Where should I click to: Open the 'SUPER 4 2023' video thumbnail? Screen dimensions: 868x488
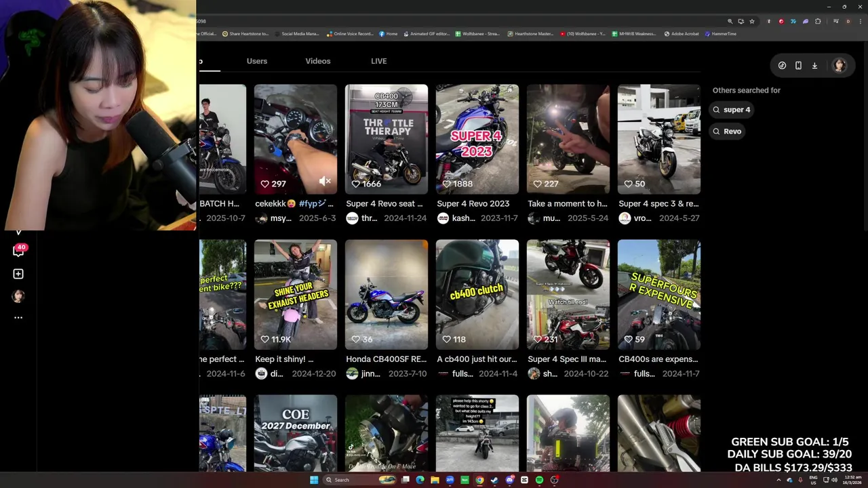[x=477, y=139]
